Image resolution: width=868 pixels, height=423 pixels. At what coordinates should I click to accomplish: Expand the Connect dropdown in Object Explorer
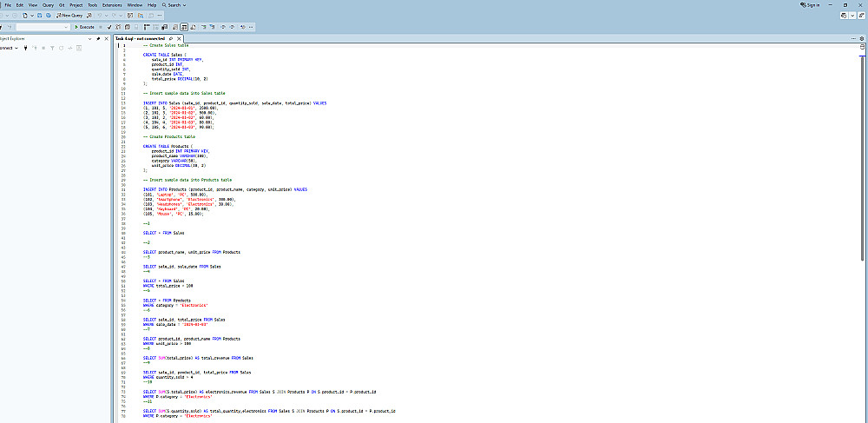[x=16, y=48]
